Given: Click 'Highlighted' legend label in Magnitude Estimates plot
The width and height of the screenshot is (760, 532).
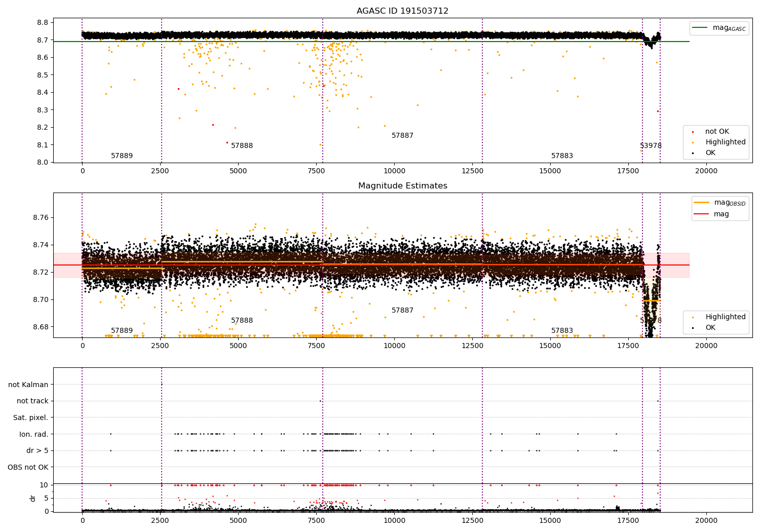Looking at the screenshot, I should [726, 317].
